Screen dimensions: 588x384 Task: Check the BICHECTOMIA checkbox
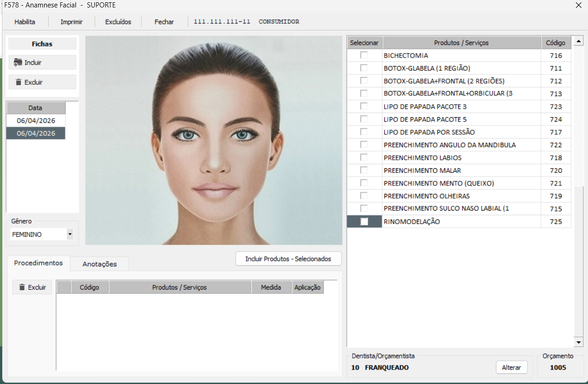pyautogui.click(x=364, y=55)
